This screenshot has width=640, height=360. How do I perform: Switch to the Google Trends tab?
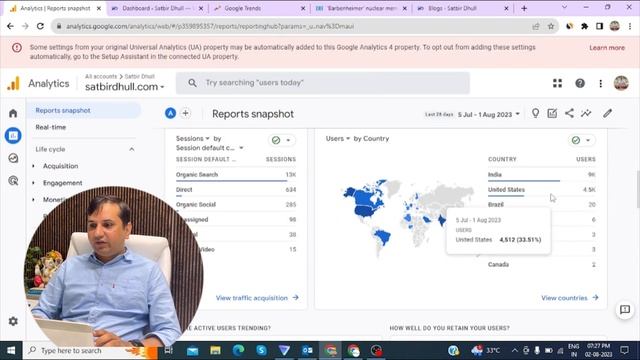point(260,8)
